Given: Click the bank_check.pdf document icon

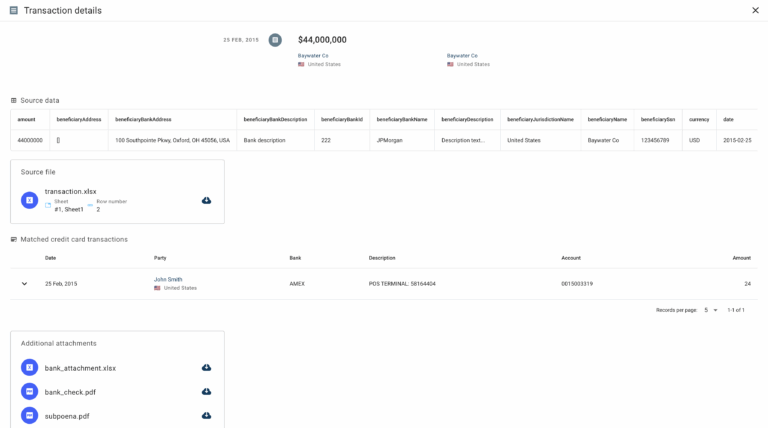Looking at the screenshot, I should pos(30,392).
